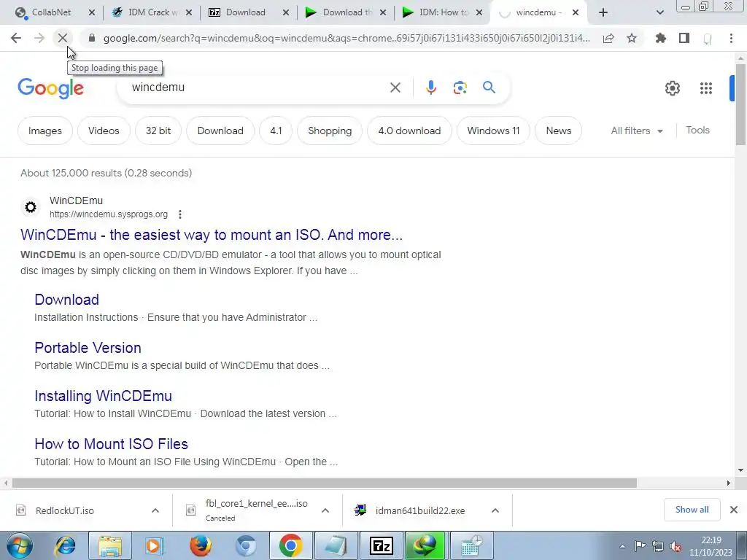Open 7-Zip from the taskbar

click(x=381, y=545)
